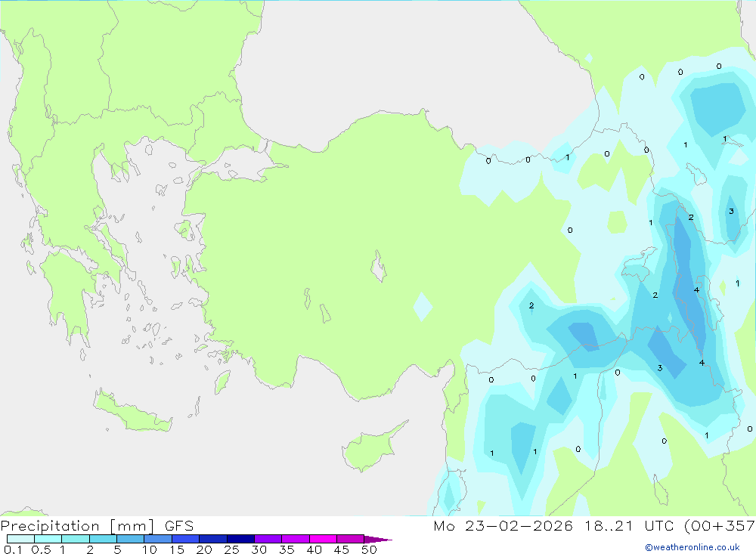Select the 5–10 mm blue legend swatch

click(x=131, y=539)
